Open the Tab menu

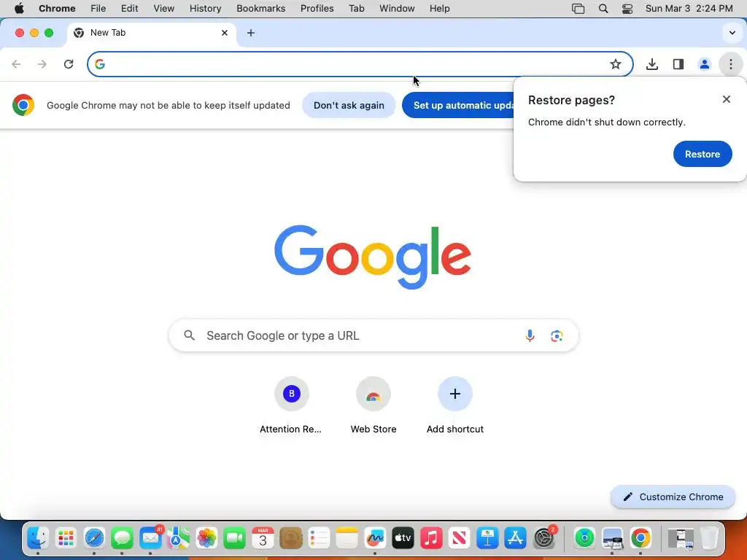point(356,9)
